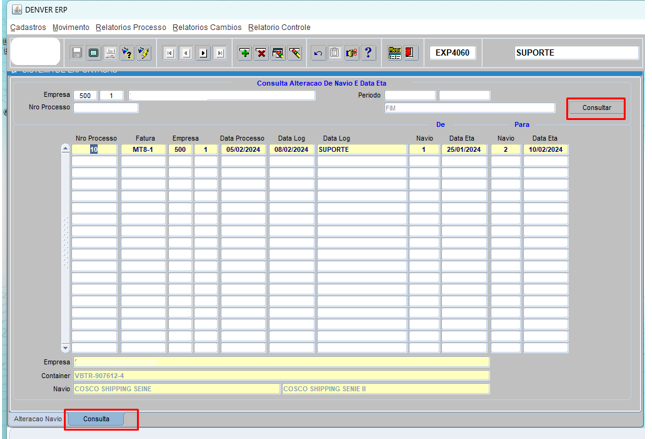Screen dimensions: 652x439
Task: Click the Para Data Eta cell 10/02/2024
Action: point(546,150)
